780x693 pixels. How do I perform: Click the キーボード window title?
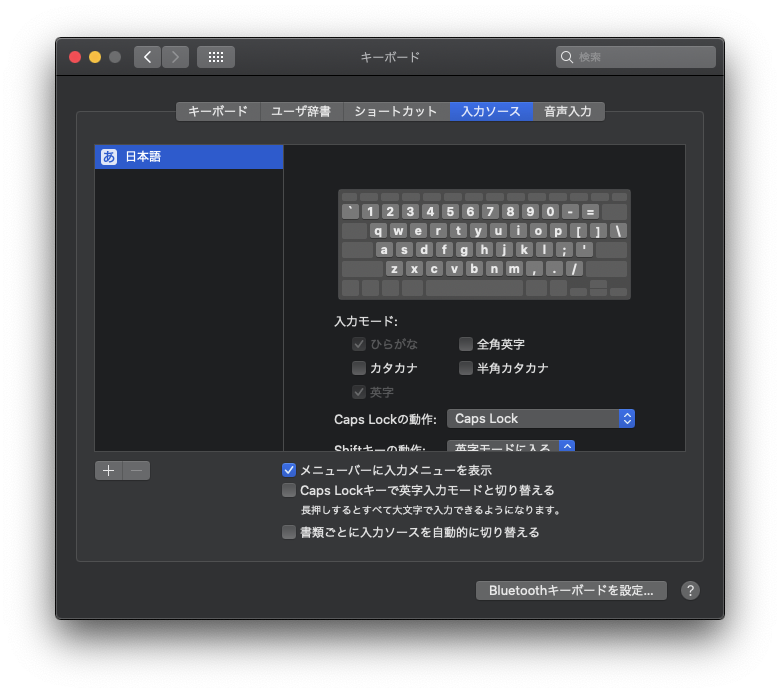(390, 57)
